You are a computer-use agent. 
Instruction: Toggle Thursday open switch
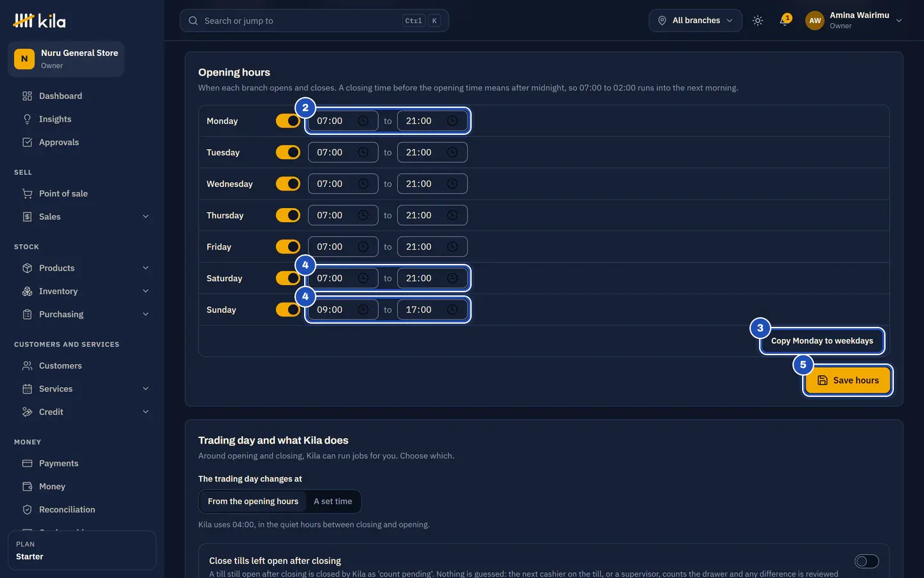[288, 215]
